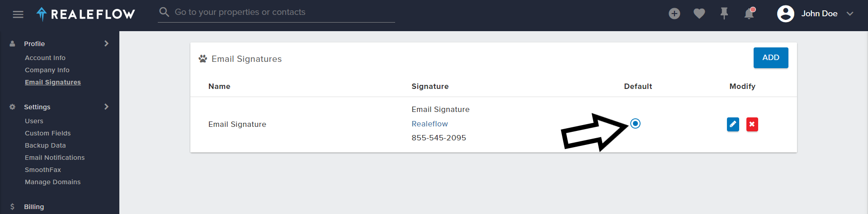This screenshot has width=868, height=214.
Task: Open the hamburger navigation menu
Action: point(18,14)
